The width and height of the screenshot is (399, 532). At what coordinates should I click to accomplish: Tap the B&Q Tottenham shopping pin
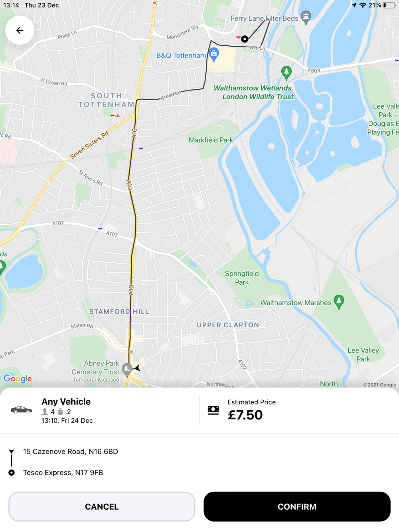point(214,55)
